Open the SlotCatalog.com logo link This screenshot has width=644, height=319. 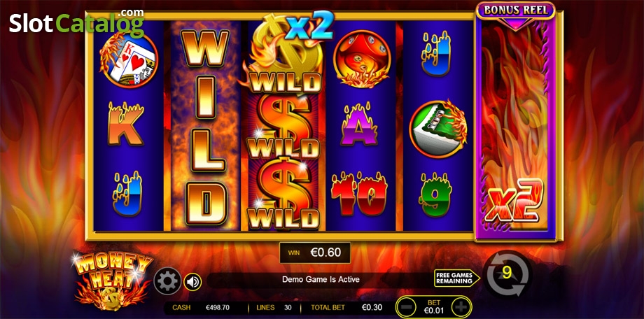(76, 22)
